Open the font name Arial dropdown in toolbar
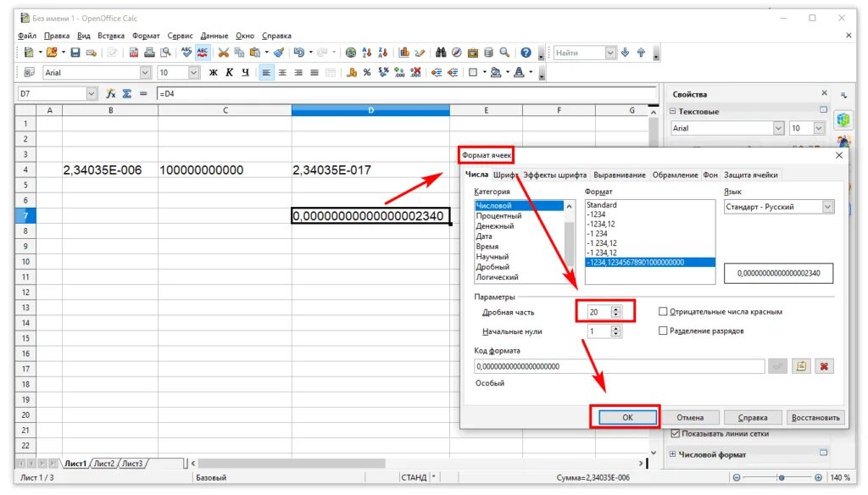 (145, 73)
